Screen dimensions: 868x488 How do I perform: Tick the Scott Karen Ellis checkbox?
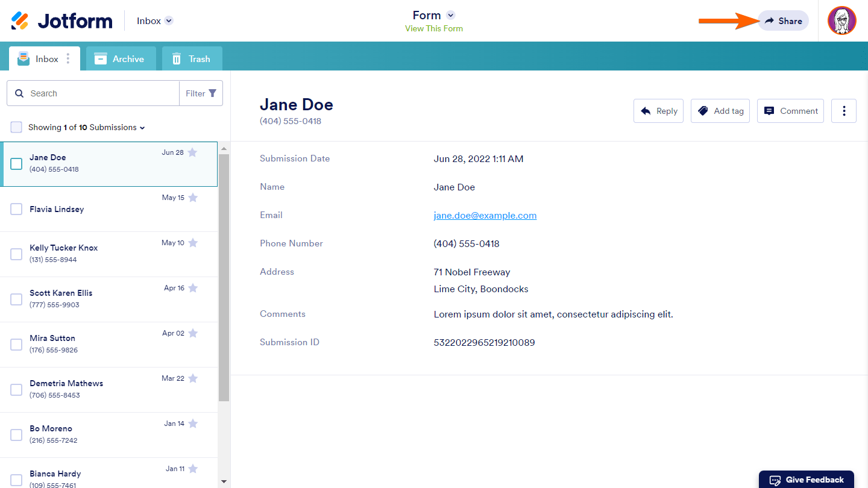[16, 299]
